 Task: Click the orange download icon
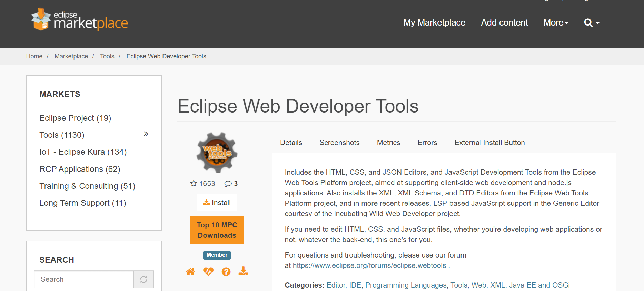tap(244, 271)
